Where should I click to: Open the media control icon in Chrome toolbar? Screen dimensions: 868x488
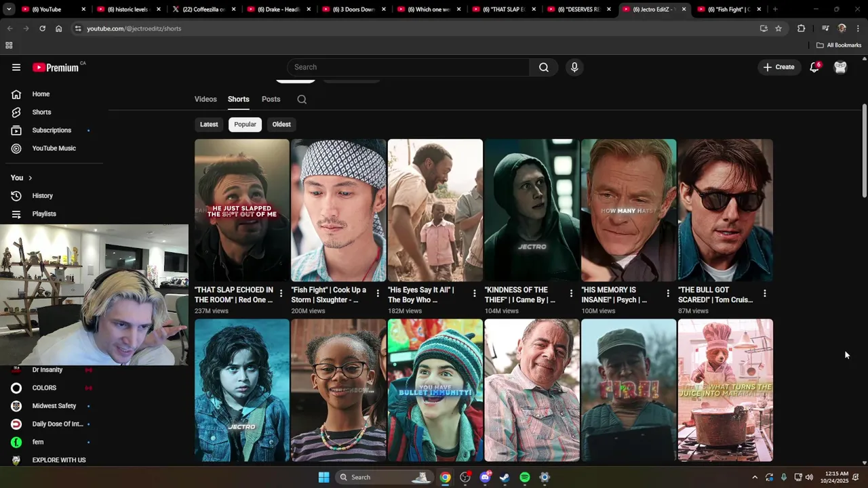coord(825,28)
